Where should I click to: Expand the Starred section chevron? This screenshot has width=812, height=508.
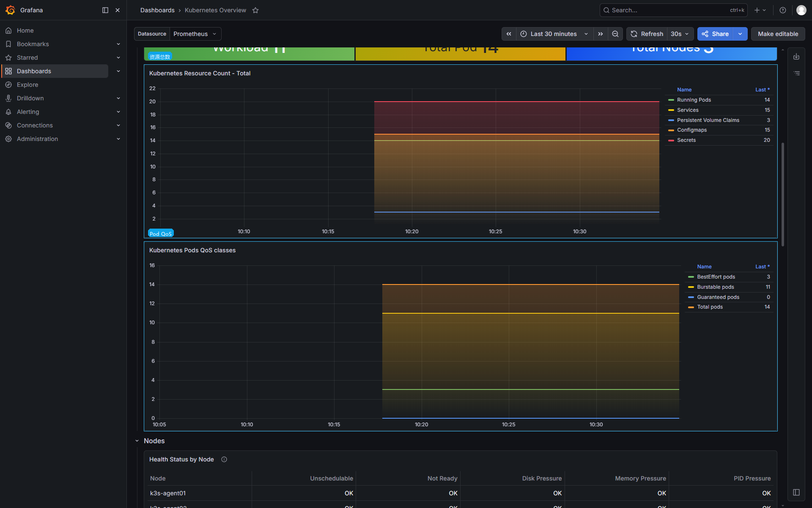click(x=118, y=58)
